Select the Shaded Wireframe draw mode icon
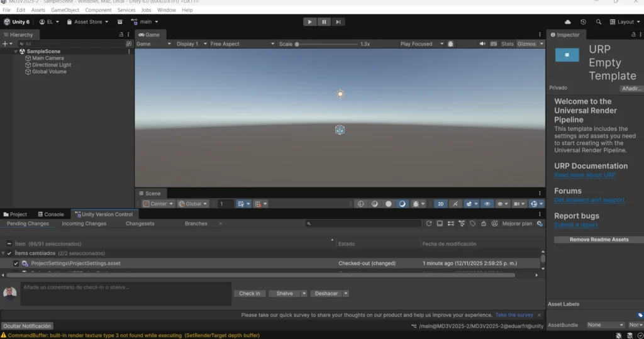This screenshot has height=339, width=644. click(x=375, y=204)
